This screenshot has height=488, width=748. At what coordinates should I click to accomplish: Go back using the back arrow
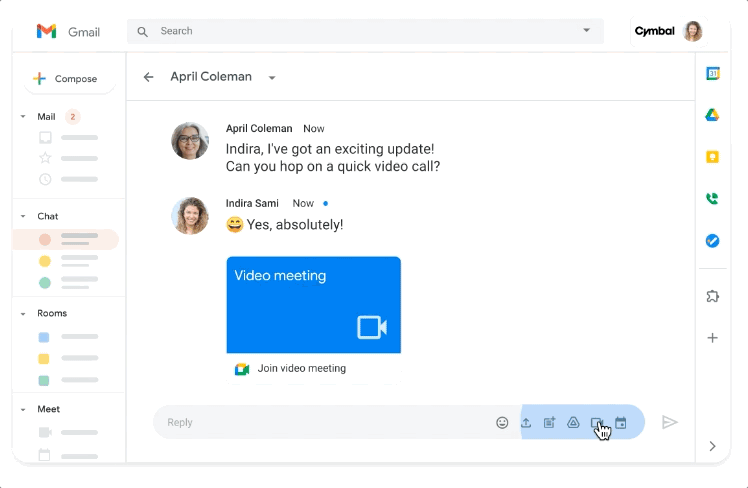click(x=149, y=77)
